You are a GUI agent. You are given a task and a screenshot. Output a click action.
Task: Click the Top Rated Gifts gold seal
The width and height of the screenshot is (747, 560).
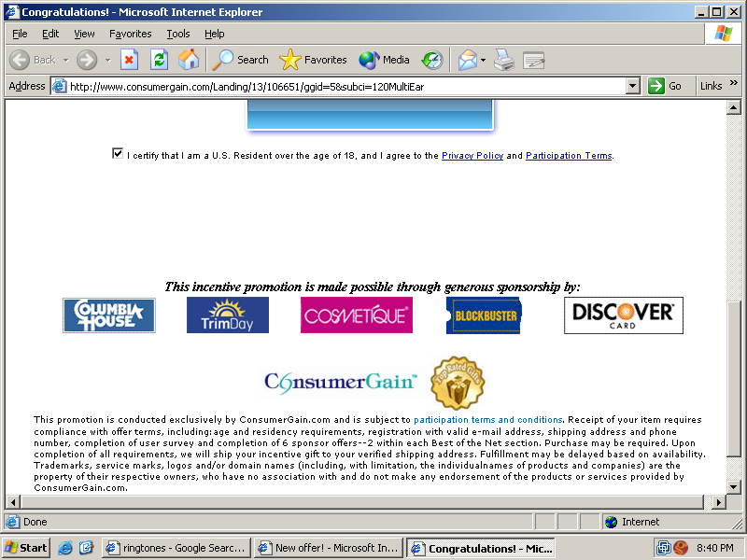tap(458, 383)
